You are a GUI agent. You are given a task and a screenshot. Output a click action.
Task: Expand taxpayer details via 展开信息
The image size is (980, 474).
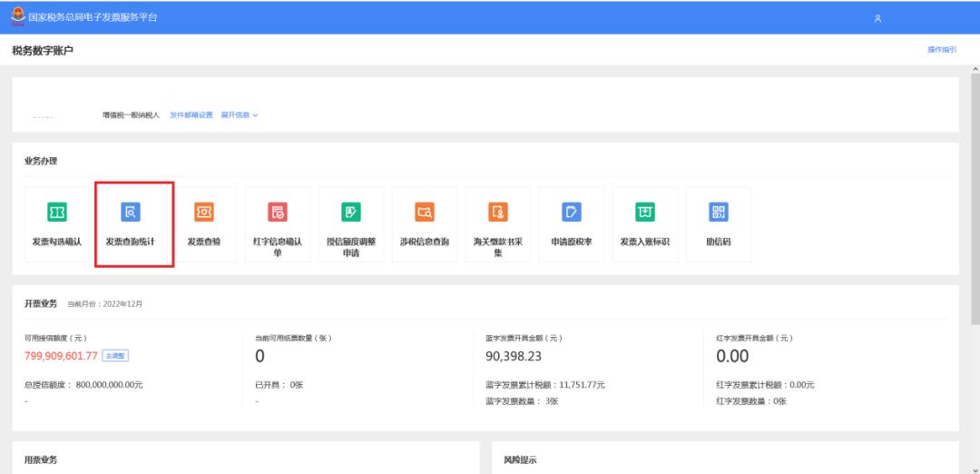tap(235, 115)
